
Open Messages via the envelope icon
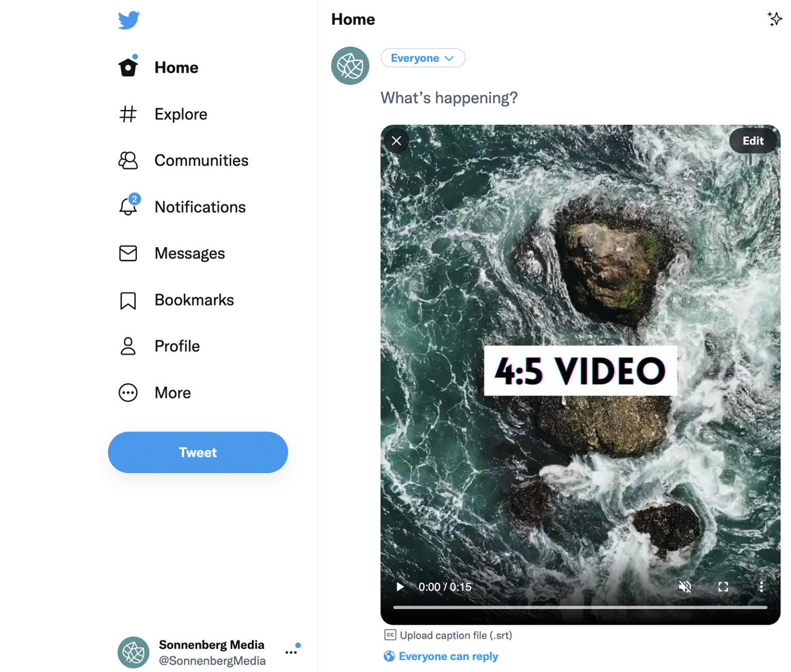click(x=127, y=253)
